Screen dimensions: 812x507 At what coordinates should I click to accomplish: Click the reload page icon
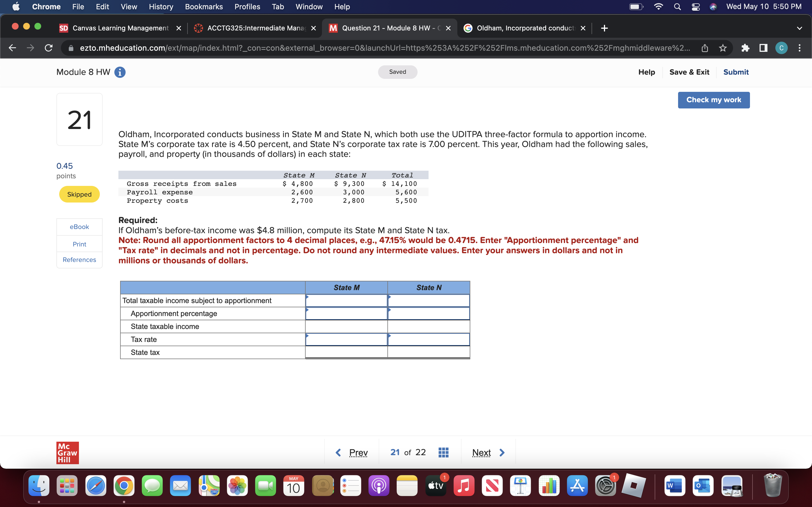[x=48, y=48]
